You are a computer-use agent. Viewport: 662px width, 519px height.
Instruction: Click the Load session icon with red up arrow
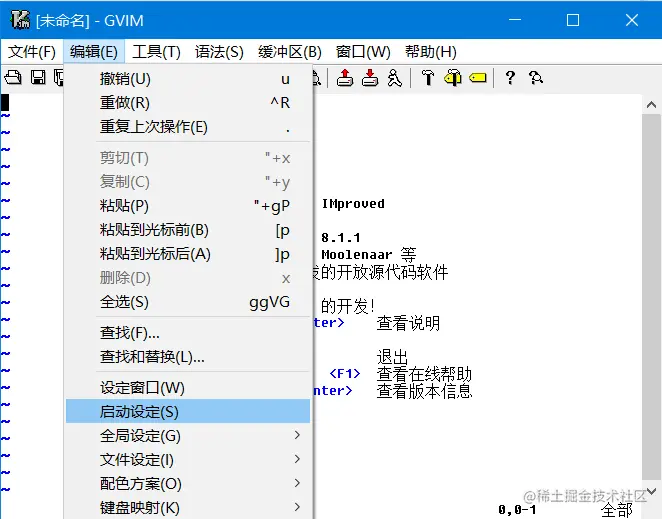click(x=345, y=78)
